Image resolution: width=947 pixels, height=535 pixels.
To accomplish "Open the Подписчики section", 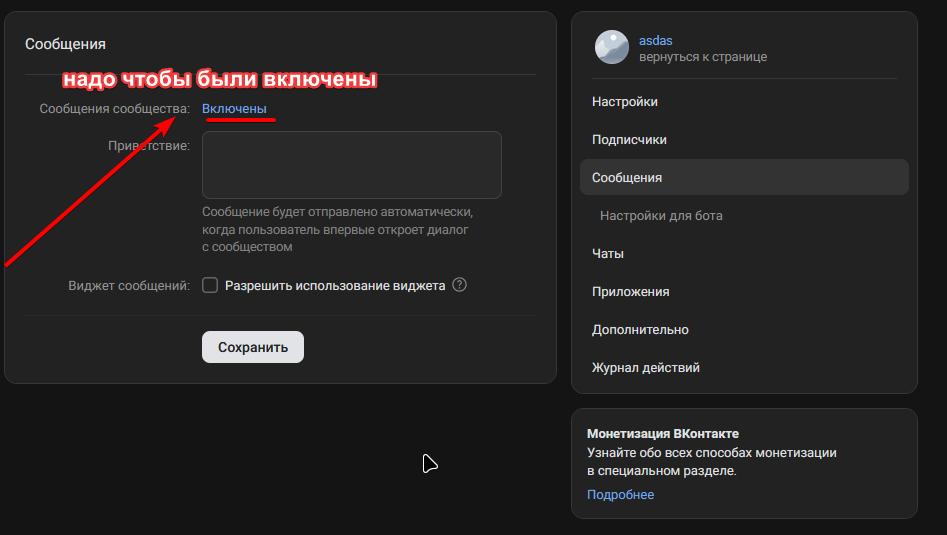I will [629, 140].
